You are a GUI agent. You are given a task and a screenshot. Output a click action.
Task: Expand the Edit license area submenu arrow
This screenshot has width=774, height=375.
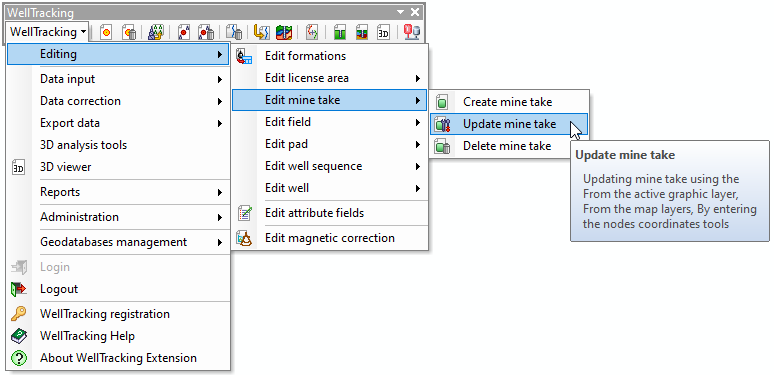pyautogui.click(x=418, y=78)
